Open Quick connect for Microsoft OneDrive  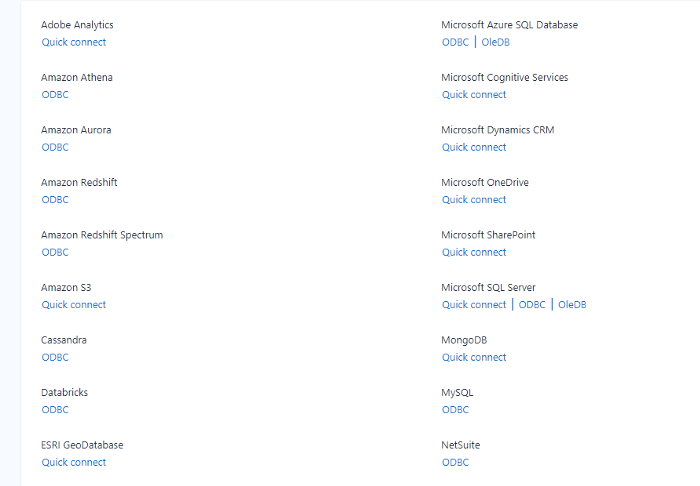(x=474, y=199)
